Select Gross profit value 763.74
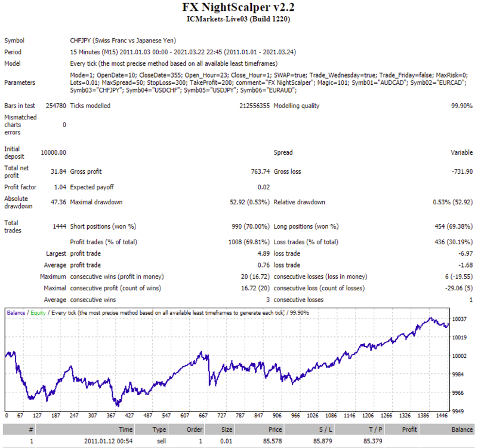Screen dimensions: 481x448 (260, 171)
